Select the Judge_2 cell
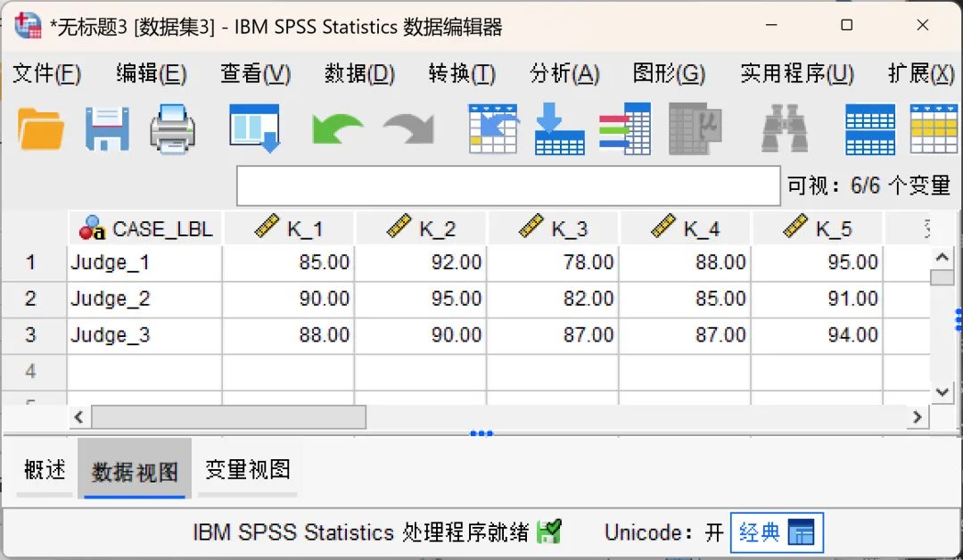Viewport: 963px width, 560px height. [x=144, y=299]
